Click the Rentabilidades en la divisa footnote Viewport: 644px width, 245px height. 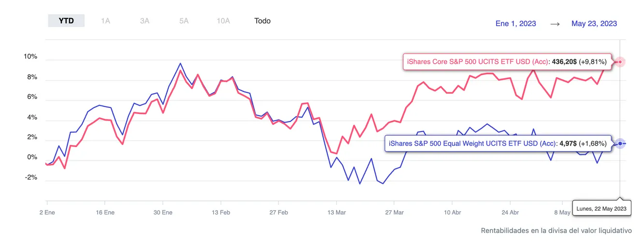pos(556,231)
